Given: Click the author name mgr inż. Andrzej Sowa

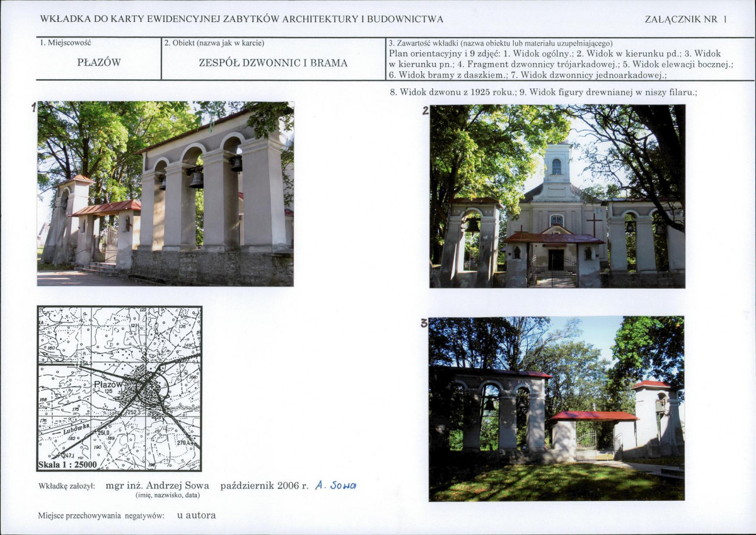Looking at the screenshot, I should (157, 485).
